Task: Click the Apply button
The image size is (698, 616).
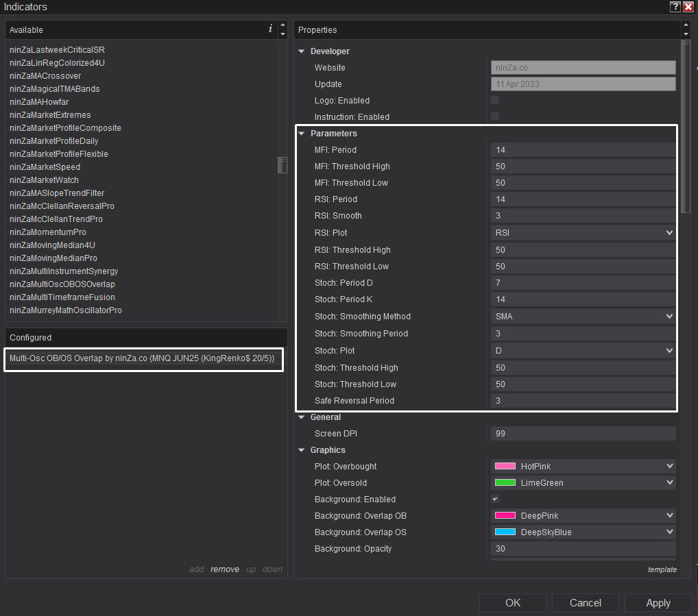Action: 658,603
